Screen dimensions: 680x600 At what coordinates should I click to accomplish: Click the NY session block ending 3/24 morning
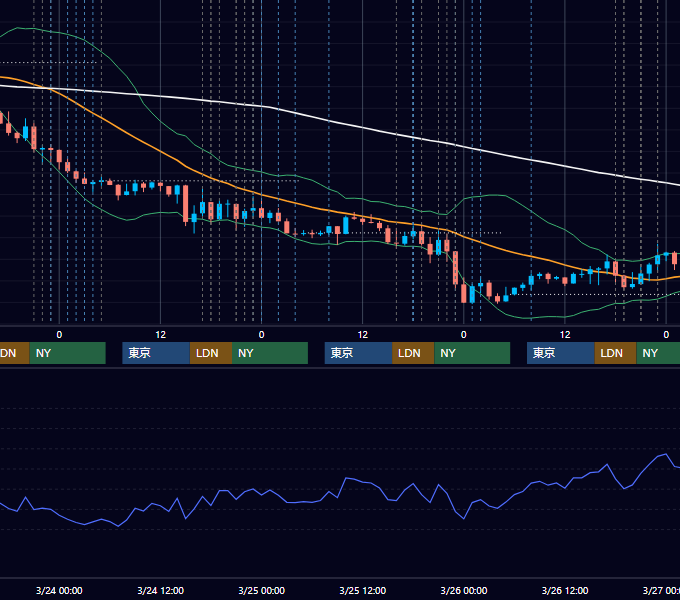coord(67,353)
